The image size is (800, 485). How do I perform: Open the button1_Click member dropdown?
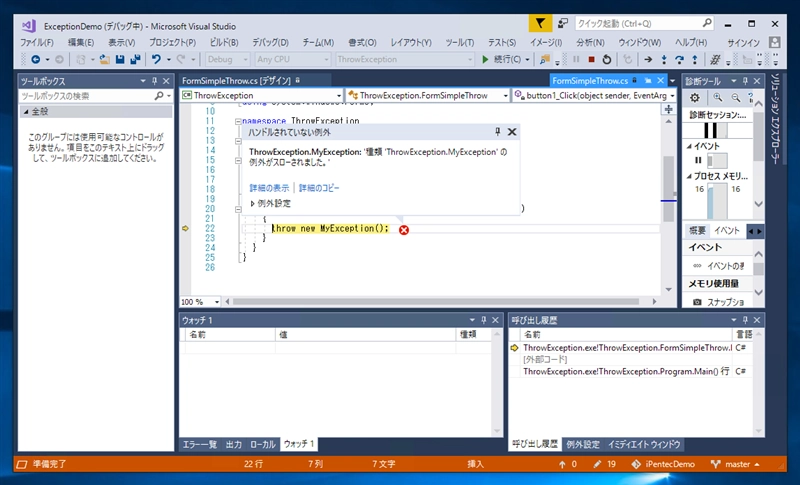click(x=594, y=95)
